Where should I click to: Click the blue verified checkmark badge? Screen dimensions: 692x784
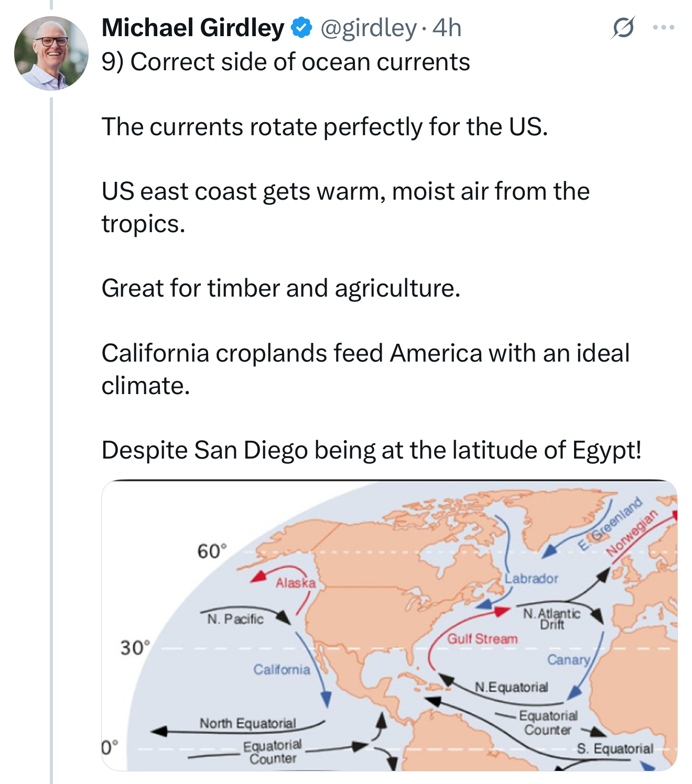tap(301, 28)
